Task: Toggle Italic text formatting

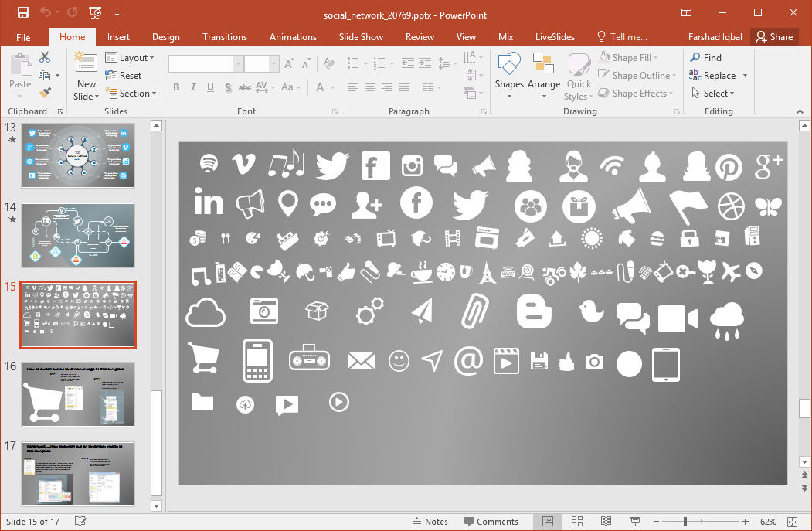Action: 193,87
